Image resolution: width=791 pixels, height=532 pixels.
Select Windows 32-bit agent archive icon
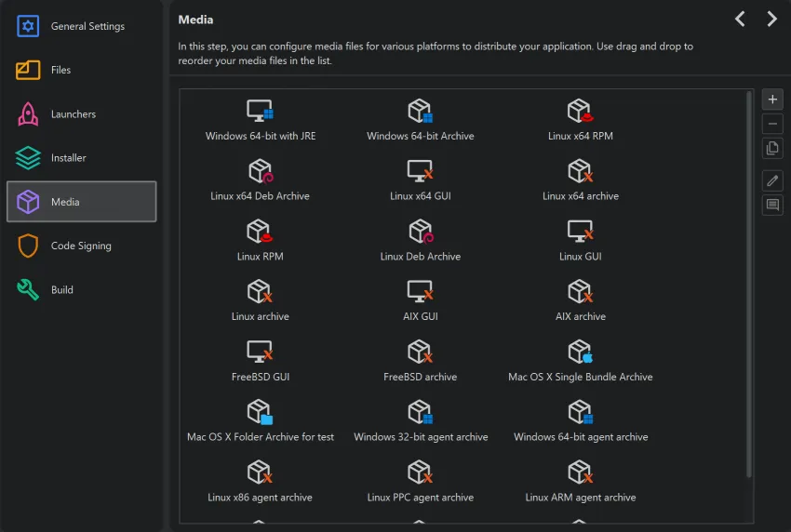[x=421, y=412]
